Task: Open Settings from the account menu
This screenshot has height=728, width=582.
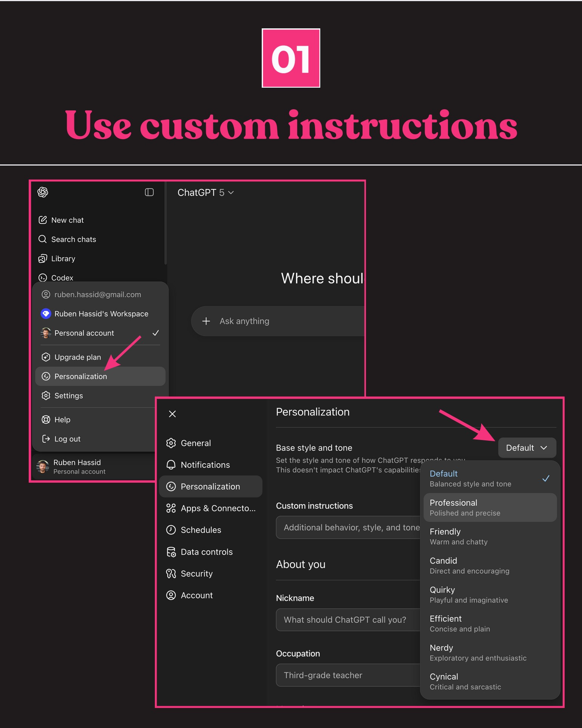Action: 100,396
